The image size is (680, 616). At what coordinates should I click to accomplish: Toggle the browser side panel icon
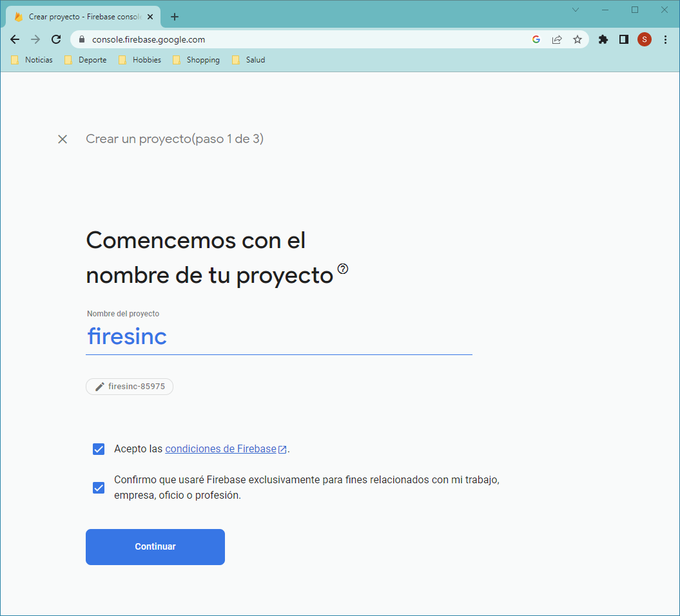click(623, 39)
